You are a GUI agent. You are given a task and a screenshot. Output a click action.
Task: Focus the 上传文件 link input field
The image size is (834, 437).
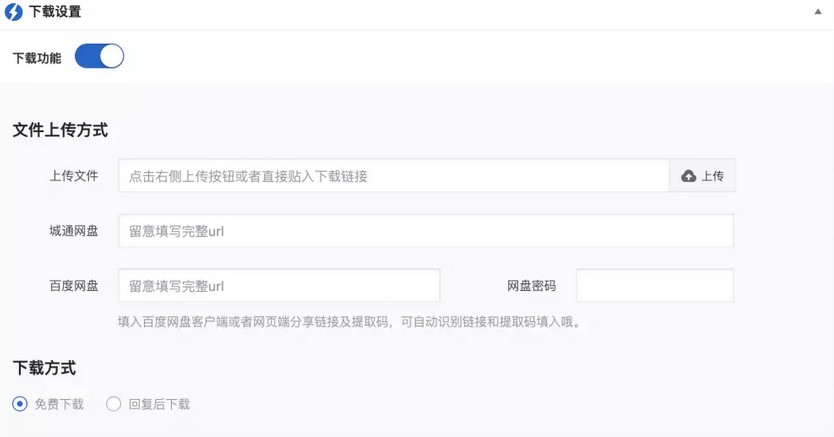394,176
